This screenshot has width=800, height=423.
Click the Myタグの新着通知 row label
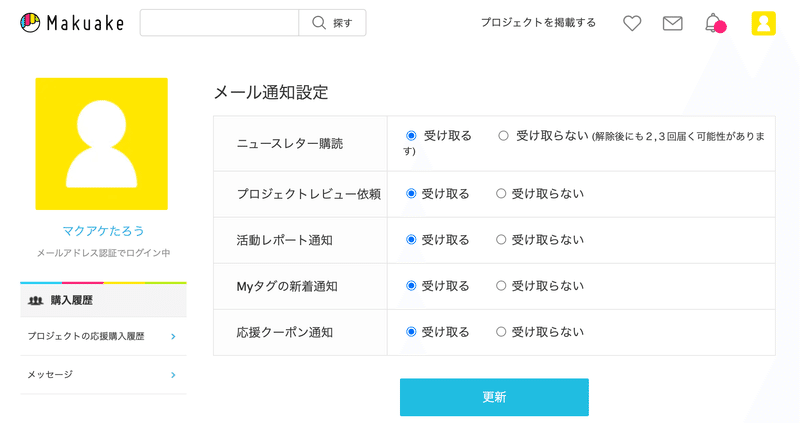coord(287,286)
